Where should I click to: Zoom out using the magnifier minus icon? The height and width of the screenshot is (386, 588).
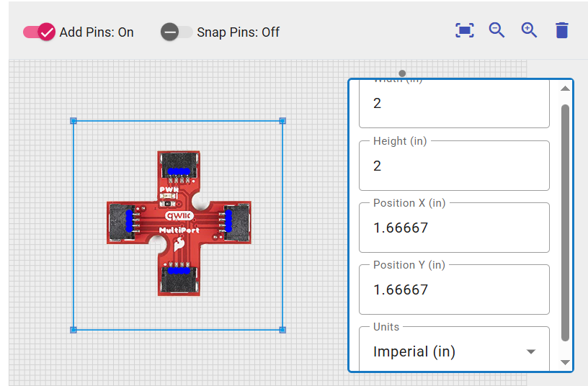pos(496,30)
